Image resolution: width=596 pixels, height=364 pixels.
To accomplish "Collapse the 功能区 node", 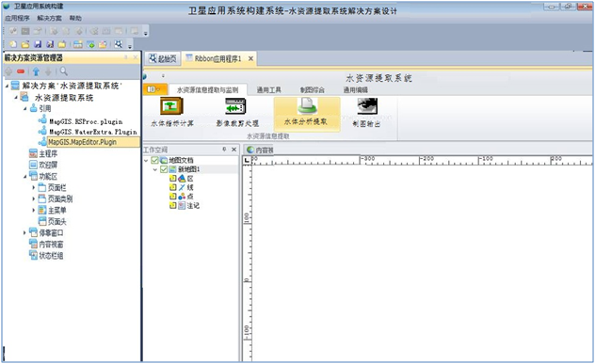I will tap(25, 177).
